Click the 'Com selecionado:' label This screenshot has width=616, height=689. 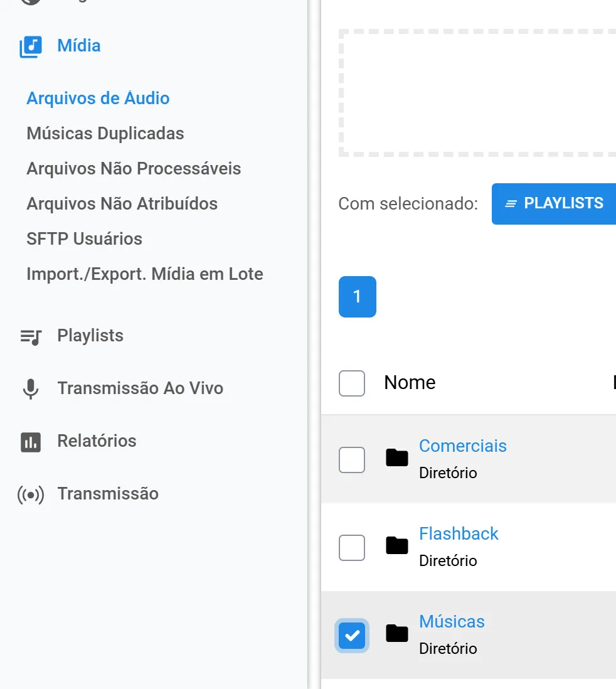click(x=408, y=204)
